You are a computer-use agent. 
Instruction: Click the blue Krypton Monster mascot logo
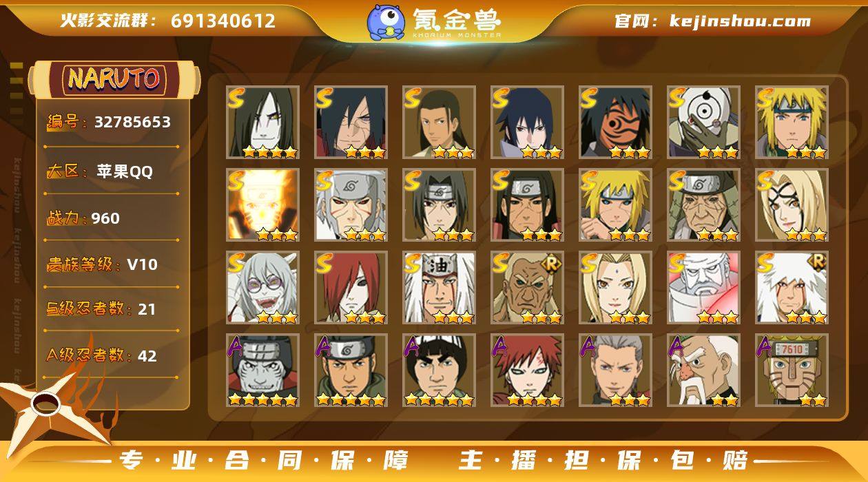click(386, 21)
